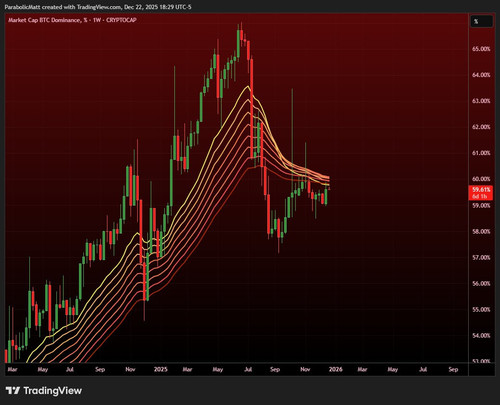Click the 56.00% price axis label
The width and height of the screenshot is (500, 405).
pos(481,283)
